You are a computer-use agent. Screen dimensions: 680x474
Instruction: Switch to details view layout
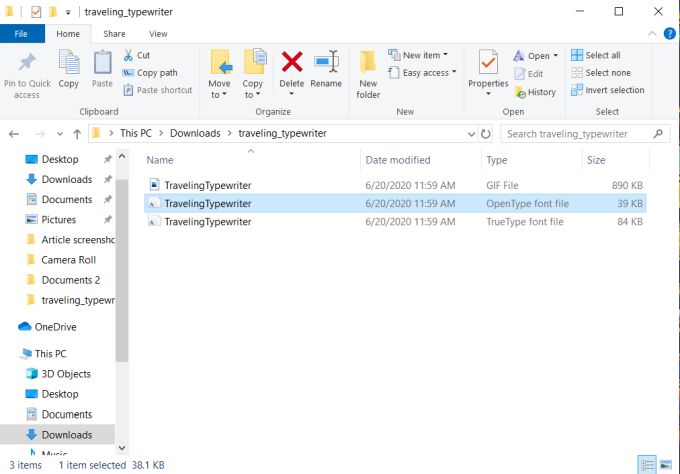pyautogui.click(x=647, y=465)
